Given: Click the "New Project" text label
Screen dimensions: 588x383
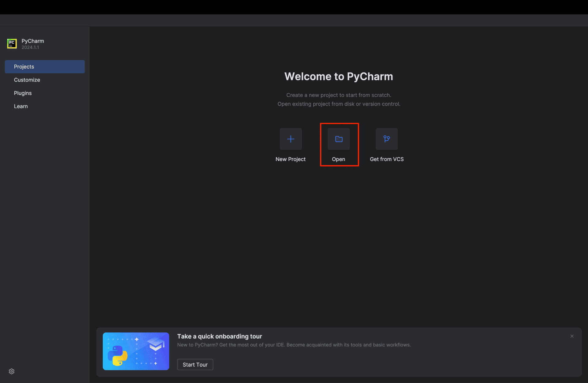Looking at the screenshot, I should pos(290,159).
